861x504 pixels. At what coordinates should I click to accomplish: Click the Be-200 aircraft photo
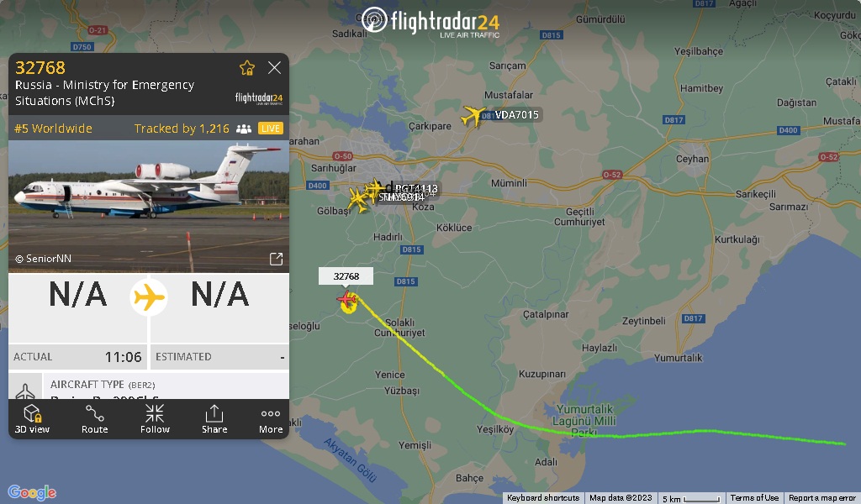pyautogui.click(x=149, y=206)
